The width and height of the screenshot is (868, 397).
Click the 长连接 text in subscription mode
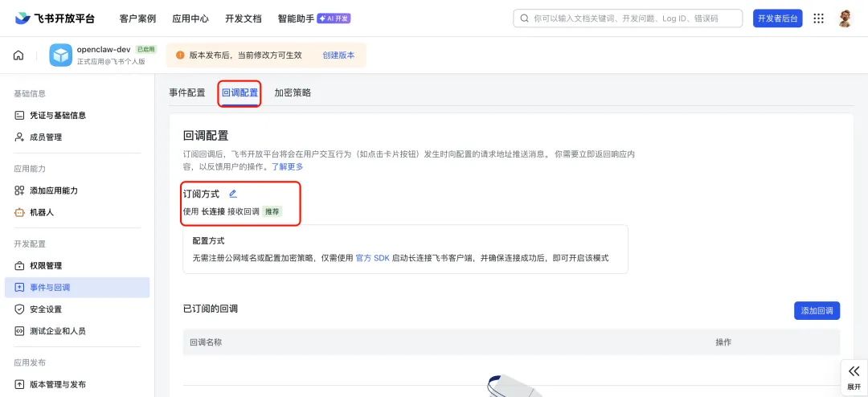pos(213,211)
